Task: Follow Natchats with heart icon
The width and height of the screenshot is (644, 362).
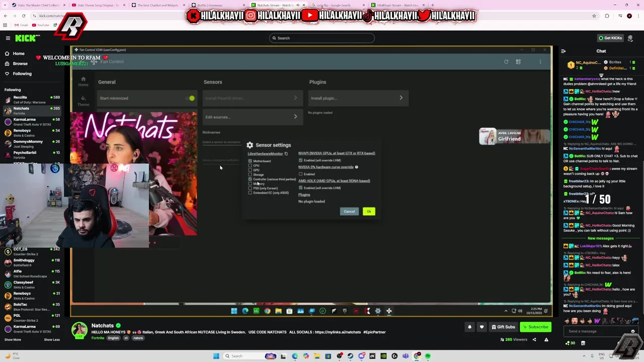Action: (481, 327)
